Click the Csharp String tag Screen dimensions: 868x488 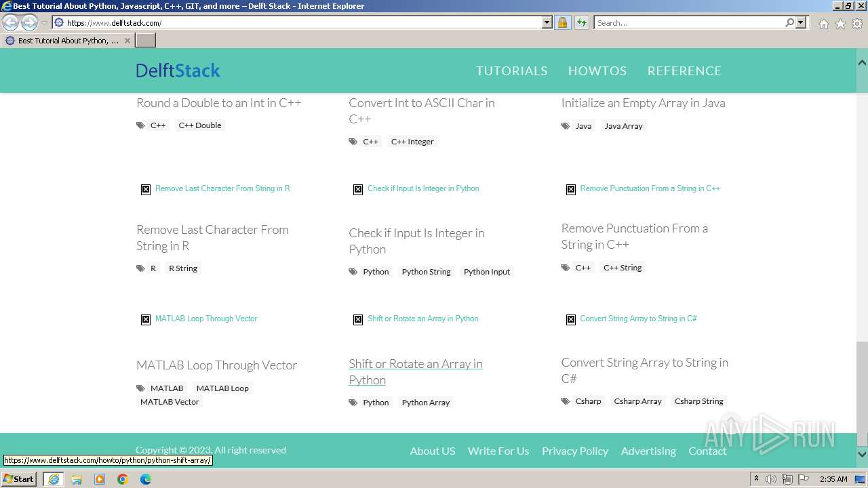(698, 401)
